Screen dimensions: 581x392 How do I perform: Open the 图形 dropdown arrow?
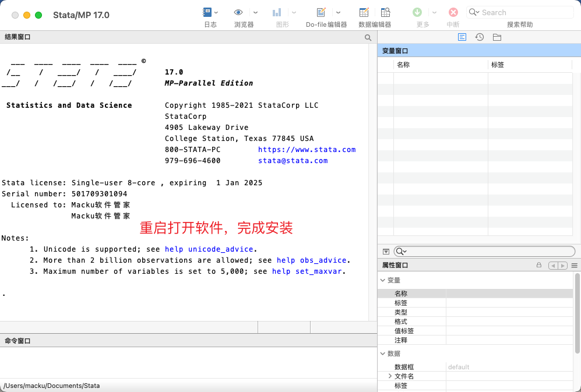tap(294, 13)
